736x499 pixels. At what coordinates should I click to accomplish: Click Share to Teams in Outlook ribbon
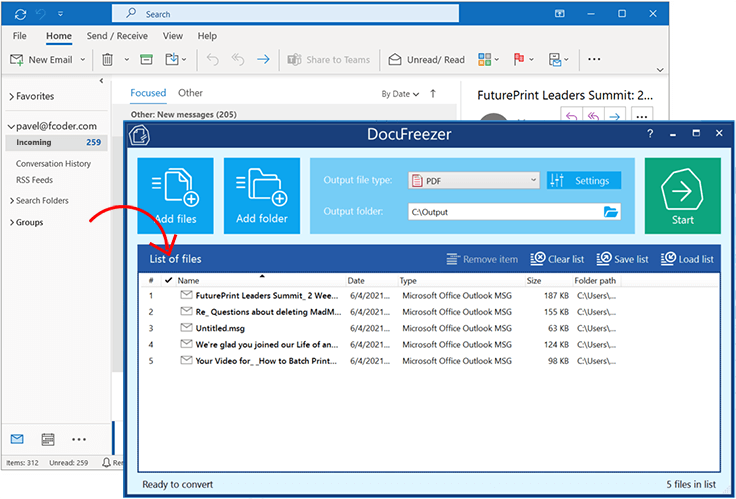(329, 60)
